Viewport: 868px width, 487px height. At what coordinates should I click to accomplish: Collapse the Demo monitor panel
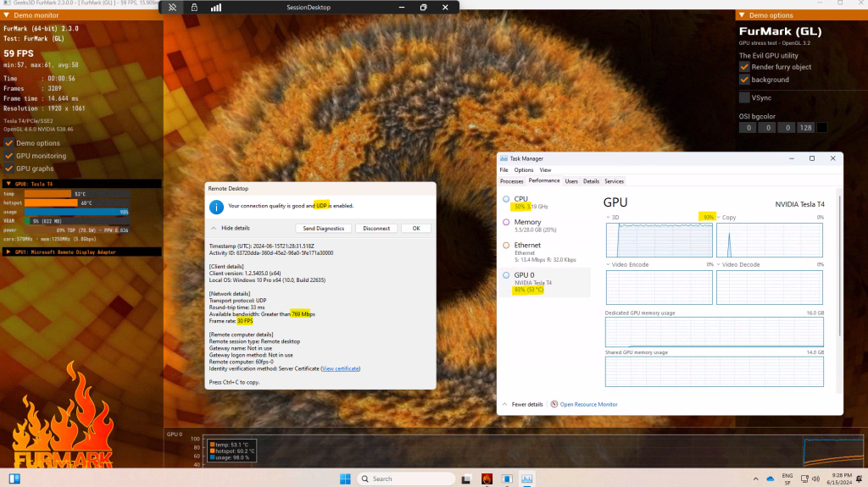click(x=7, y=15)
